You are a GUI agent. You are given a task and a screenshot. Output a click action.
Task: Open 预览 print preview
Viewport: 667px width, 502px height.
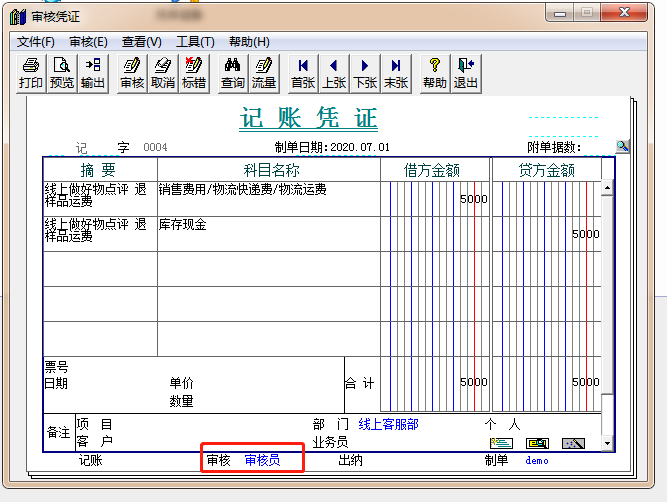[62, 73]
